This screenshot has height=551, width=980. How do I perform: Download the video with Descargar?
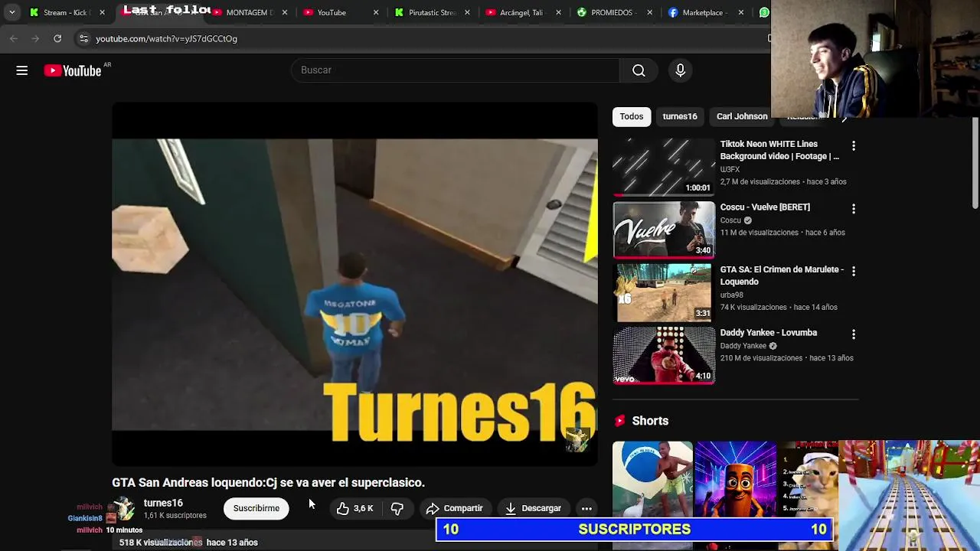533,508
